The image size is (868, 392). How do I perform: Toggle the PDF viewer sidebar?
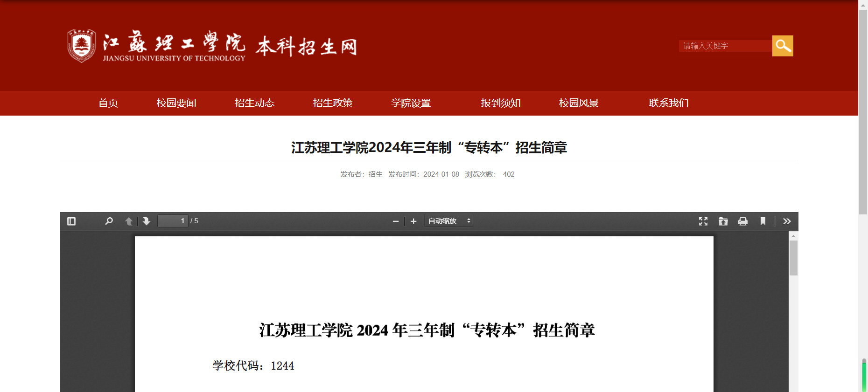(71, 221)
